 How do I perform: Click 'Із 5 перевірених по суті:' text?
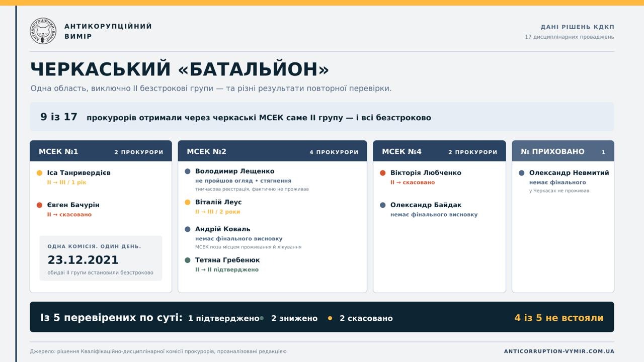click(x=111, y=318)
